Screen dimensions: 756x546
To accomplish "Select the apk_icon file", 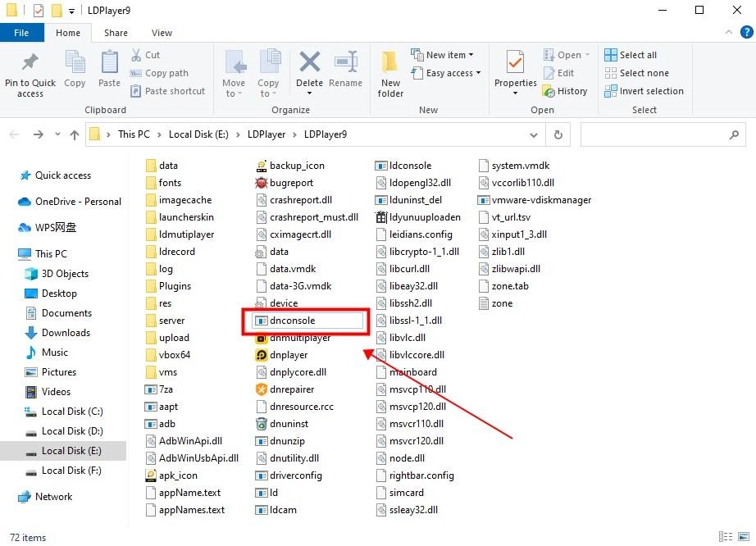I will [x=171, y=475].
